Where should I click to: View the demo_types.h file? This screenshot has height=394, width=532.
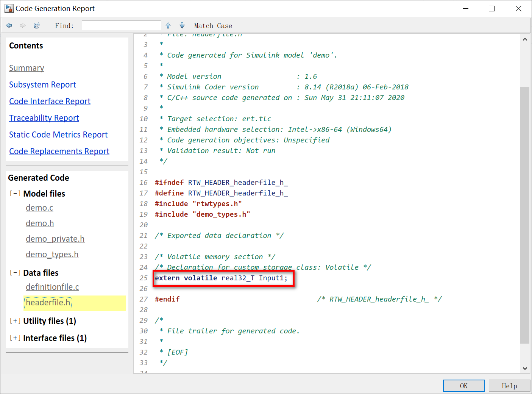(x=52, y=255)
